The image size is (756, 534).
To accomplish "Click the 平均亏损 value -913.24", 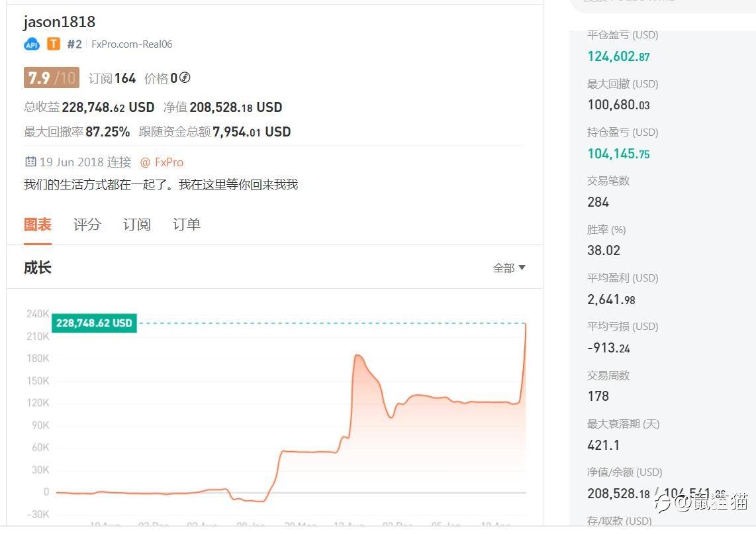I will [x=608, y=348].
